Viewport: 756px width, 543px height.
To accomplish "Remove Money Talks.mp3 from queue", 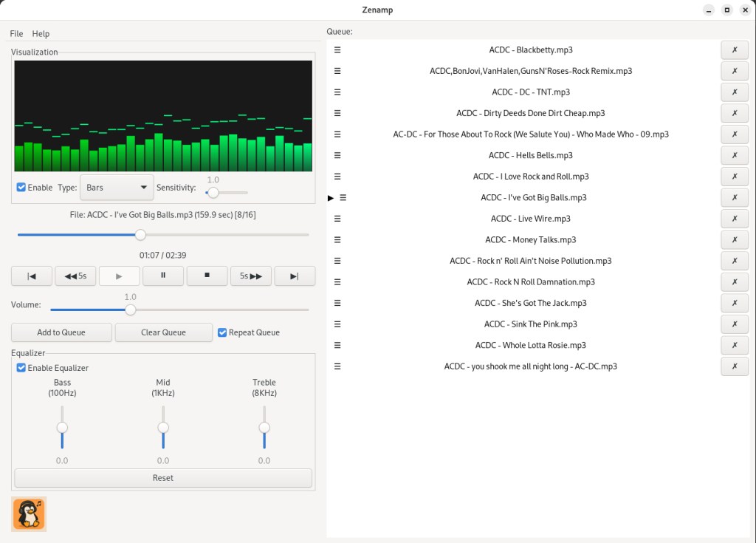I will [x=735, y=239].
